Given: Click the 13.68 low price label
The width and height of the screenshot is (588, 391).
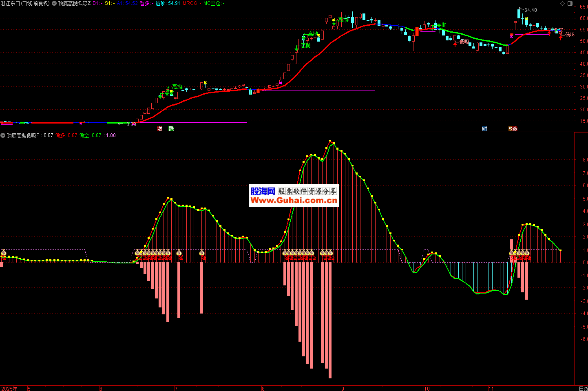Looking at the screenshot, I should coord(130,124).
